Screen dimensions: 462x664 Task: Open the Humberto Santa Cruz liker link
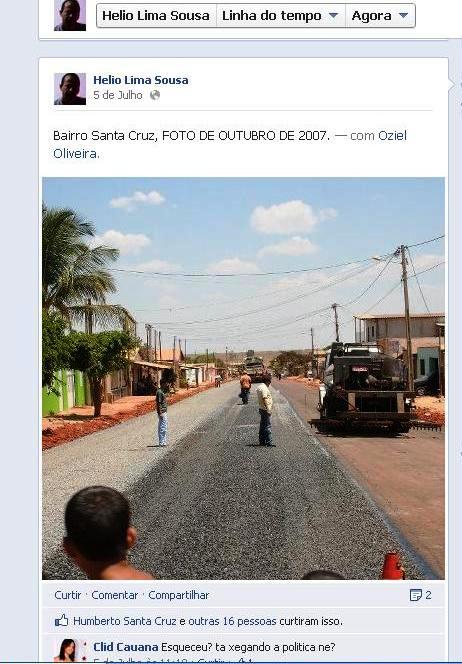125,621
